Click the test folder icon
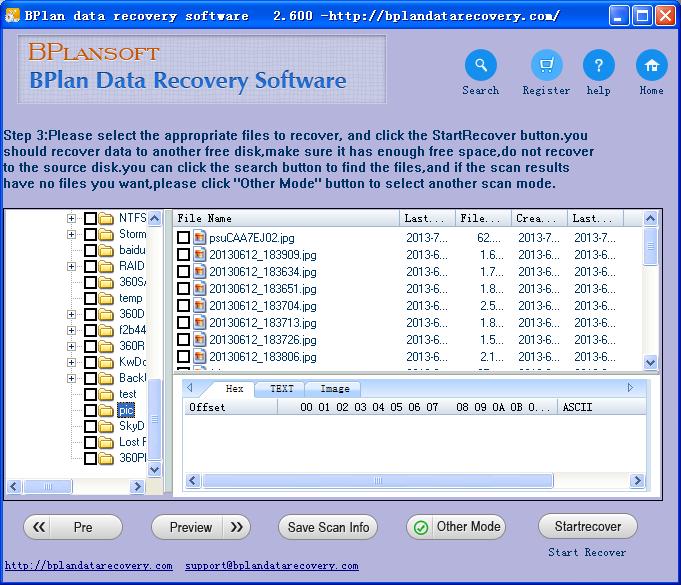 click(x=106, y=394)
